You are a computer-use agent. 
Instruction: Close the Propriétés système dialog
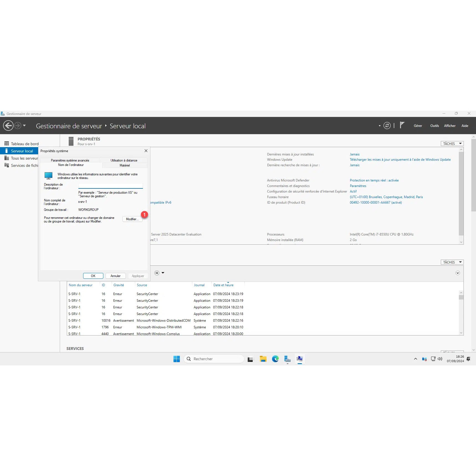(146, 151)
